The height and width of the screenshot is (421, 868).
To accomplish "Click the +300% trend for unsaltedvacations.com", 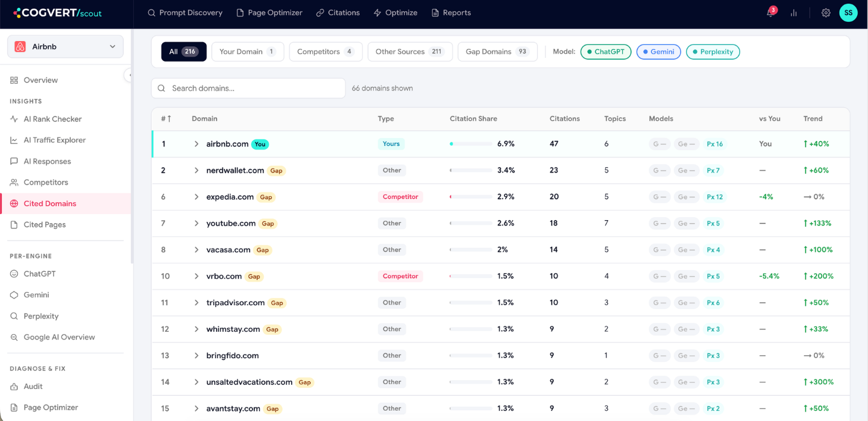I will tap(819, 382).
